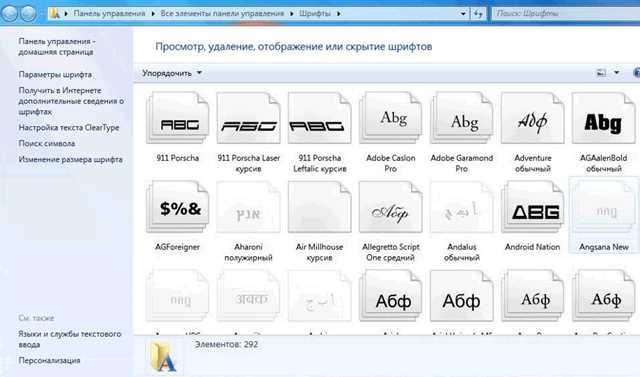Click the Элементов: 292 status text
This screenshot has height=377, width=640.
[227, 344]
